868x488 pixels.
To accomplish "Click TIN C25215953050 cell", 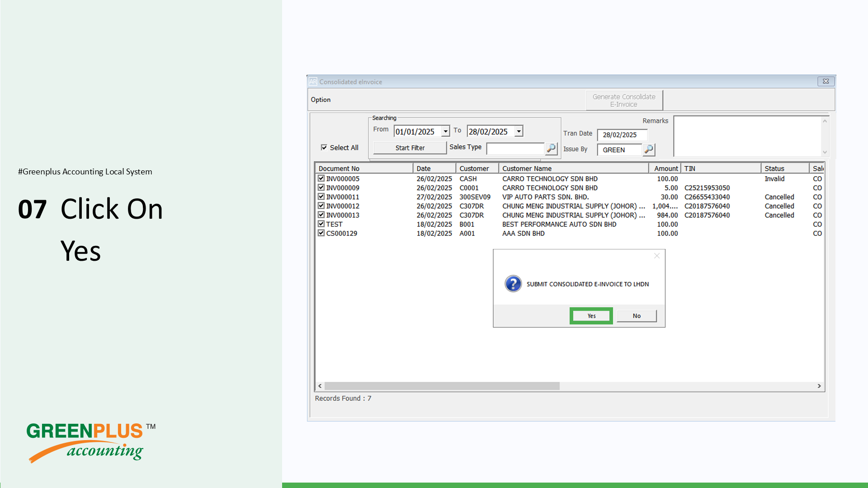I will click(707, 188).
